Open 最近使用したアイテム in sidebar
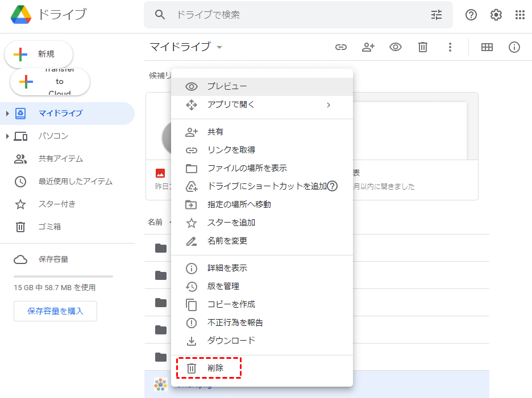The width and height of the screenshot is (532, 398). pyautogui.click(x=67, y=181)
